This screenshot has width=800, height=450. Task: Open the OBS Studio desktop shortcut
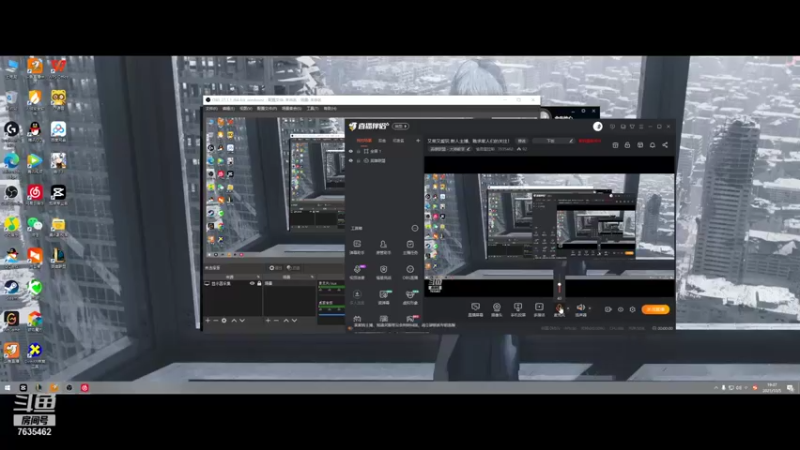tap(11, 193)
